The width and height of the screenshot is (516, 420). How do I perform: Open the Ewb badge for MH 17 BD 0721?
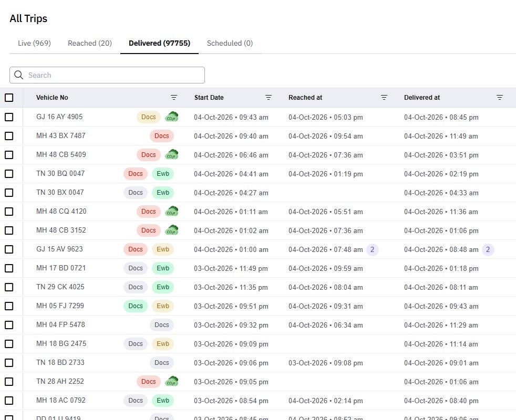(x=163, y=268)
